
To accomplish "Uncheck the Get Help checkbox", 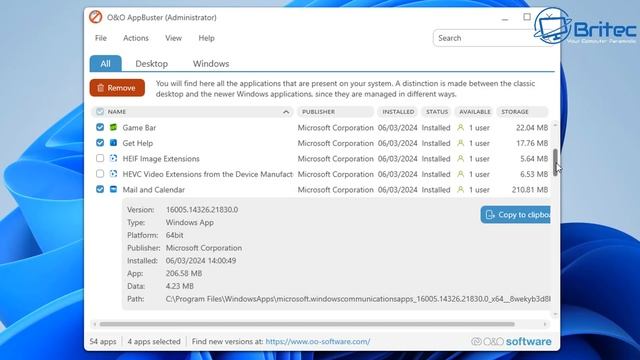I will pyautogui.click(x=100, y=143).
